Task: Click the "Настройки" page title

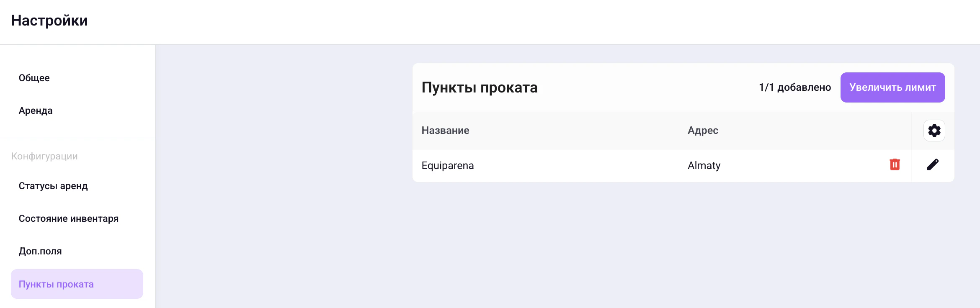Action: pos(50,20)
